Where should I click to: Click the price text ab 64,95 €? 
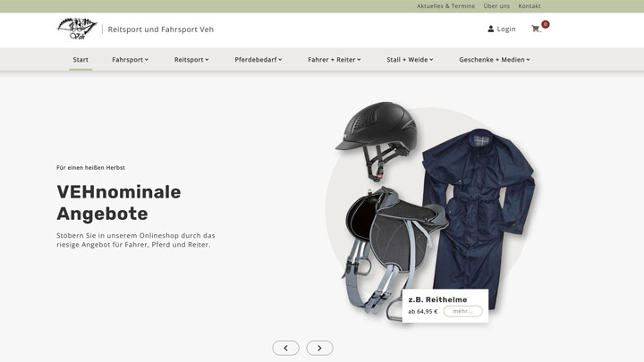click(x=422, y=312)
